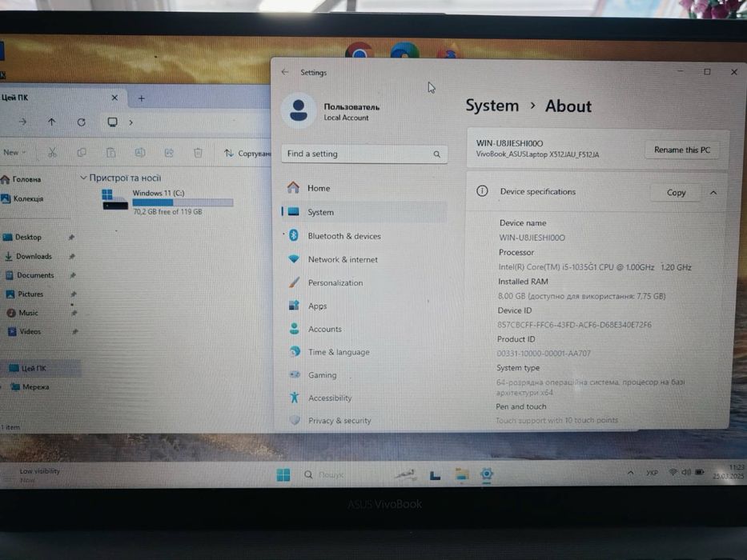
Task: Open the volume tray icon
Action: click(686, 472)
